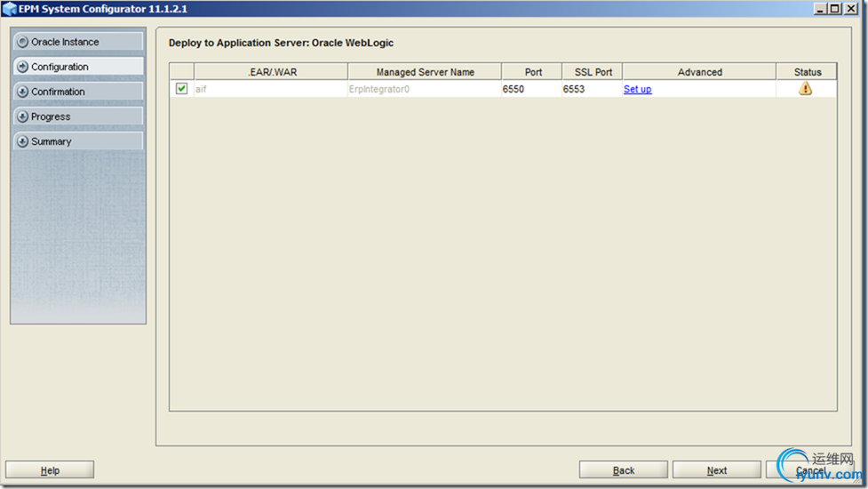
Task: Click the .EAR/.WAR column header
Action: (271, 72)
